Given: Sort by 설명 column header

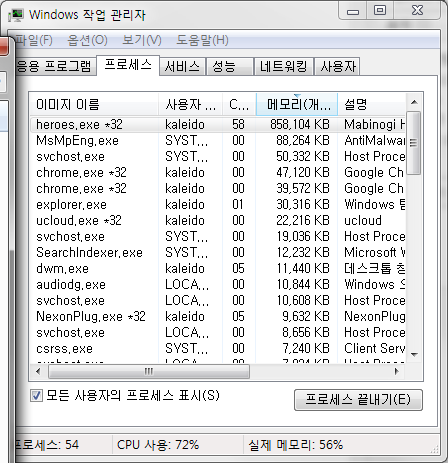Looking at the screenshot, I should pyautogui.click(x=372, y=105).
